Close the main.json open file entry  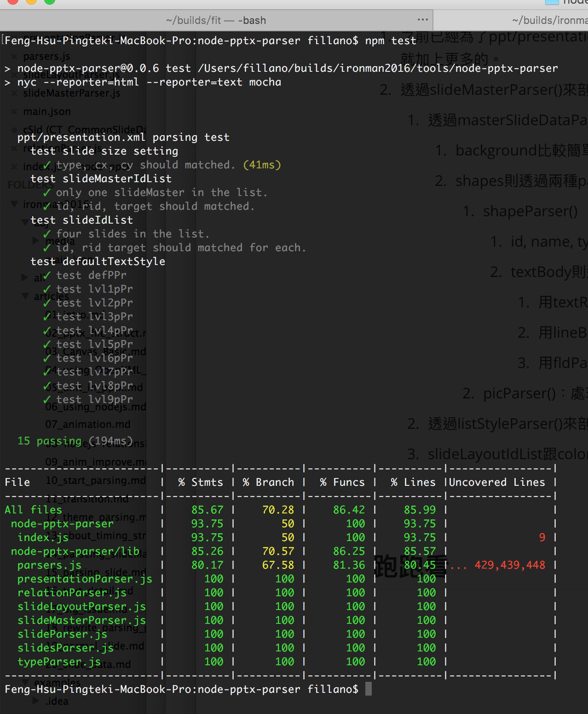tap(14, 111)
